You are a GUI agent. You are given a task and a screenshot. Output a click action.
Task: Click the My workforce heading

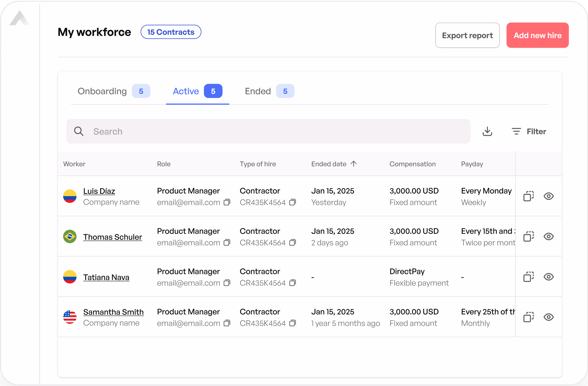(x=94, y=32)
